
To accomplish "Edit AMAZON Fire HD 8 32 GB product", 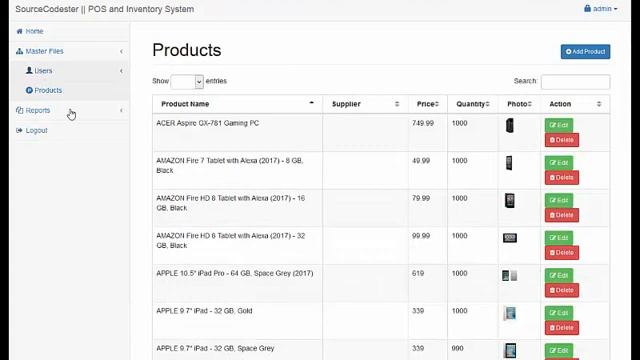I will pyautogui.click(x=559, y=238).
